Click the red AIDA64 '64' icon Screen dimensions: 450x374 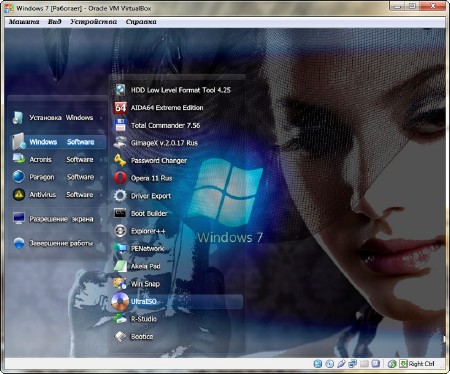coord(120,107)
